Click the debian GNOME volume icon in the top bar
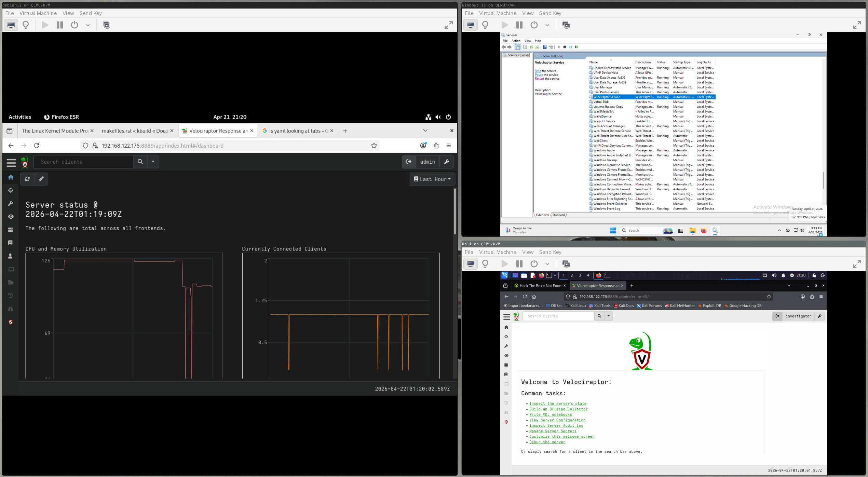 coord(438,117)
